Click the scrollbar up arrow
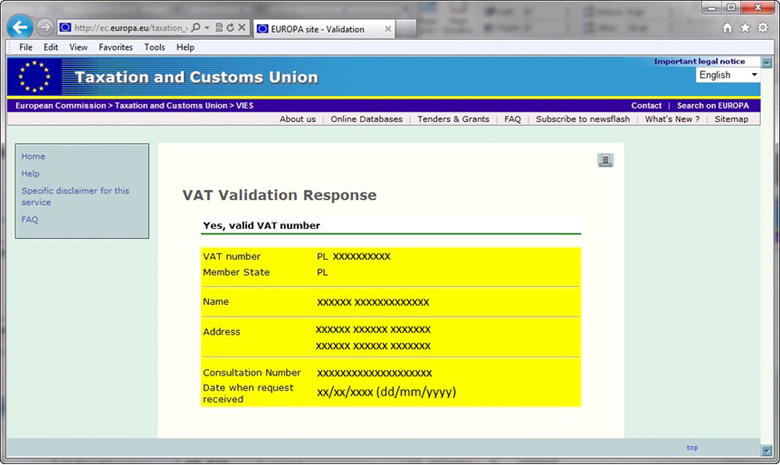780x465 pixels. tap(767, 63)
